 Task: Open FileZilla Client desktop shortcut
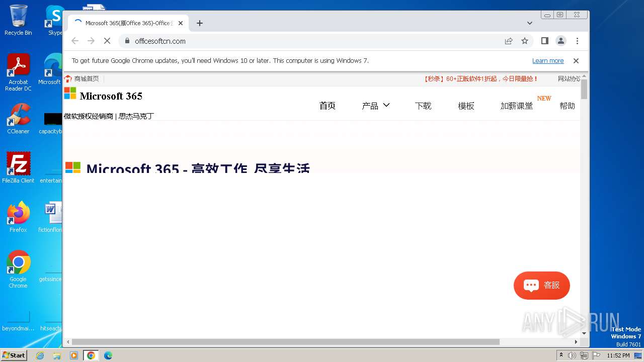18,168
